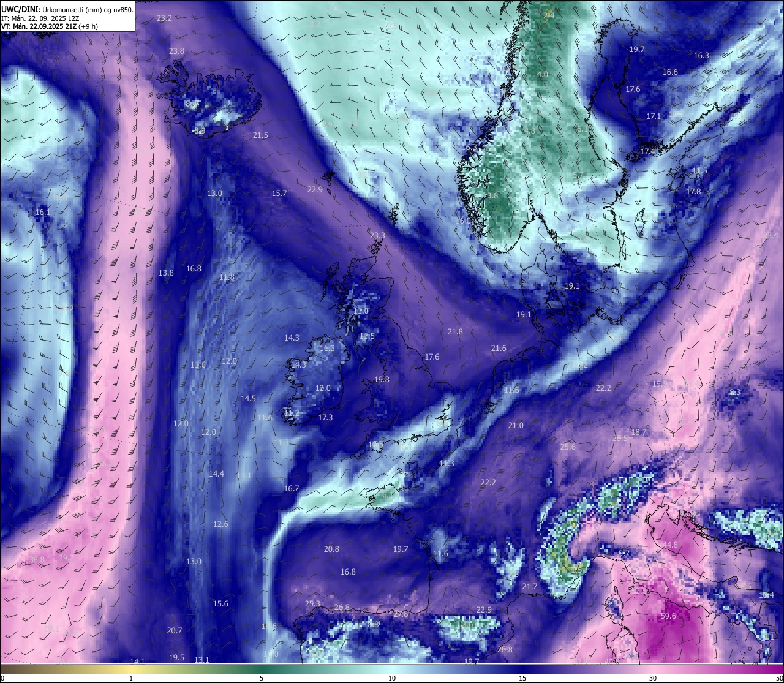Click the 21.8 value over the North Sea

click(455, 332)
